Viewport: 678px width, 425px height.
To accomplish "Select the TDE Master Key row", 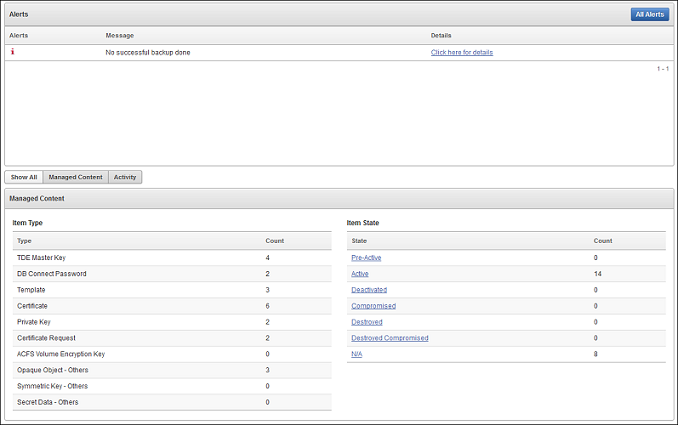I will (172, 258).
